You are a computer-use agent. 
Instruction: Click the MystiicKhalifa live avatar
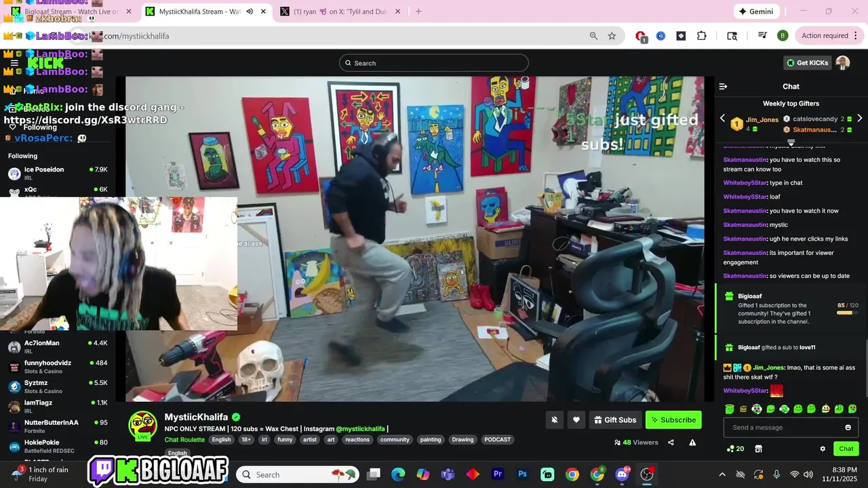pos(143,426)
